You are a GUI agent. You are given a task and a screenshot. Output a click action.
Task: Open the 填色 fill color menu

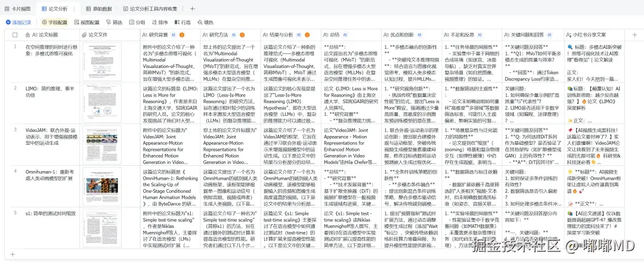205,22
